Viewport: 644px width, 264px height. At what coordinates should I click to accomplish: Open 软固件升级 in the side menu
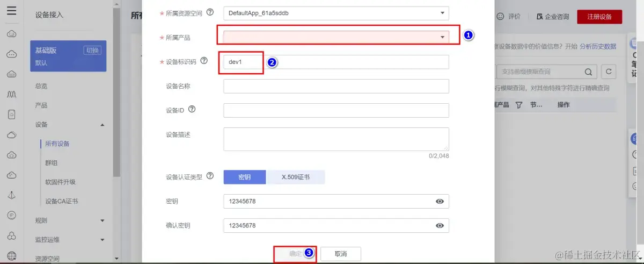pos(60,182)
